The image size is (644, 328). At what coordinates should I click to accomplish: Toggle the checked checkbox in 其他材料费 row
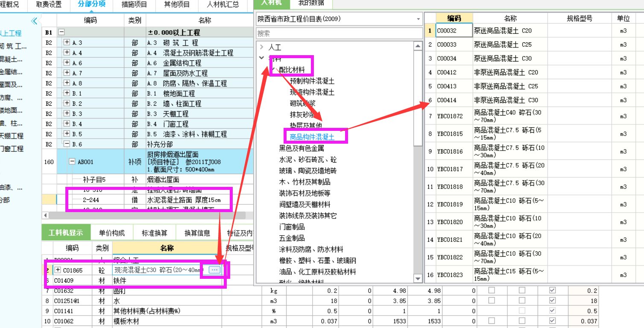[552, 311]
